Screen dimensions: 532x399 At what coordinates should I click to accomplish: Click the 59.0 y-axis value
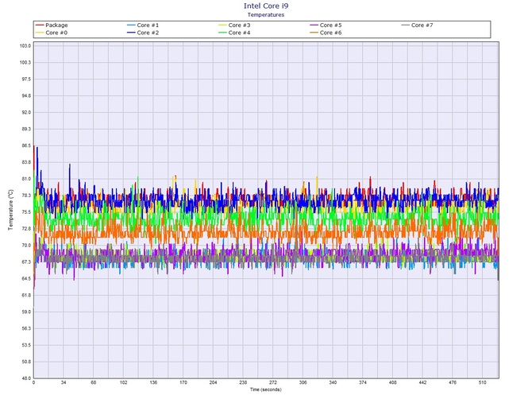point(26,312)
